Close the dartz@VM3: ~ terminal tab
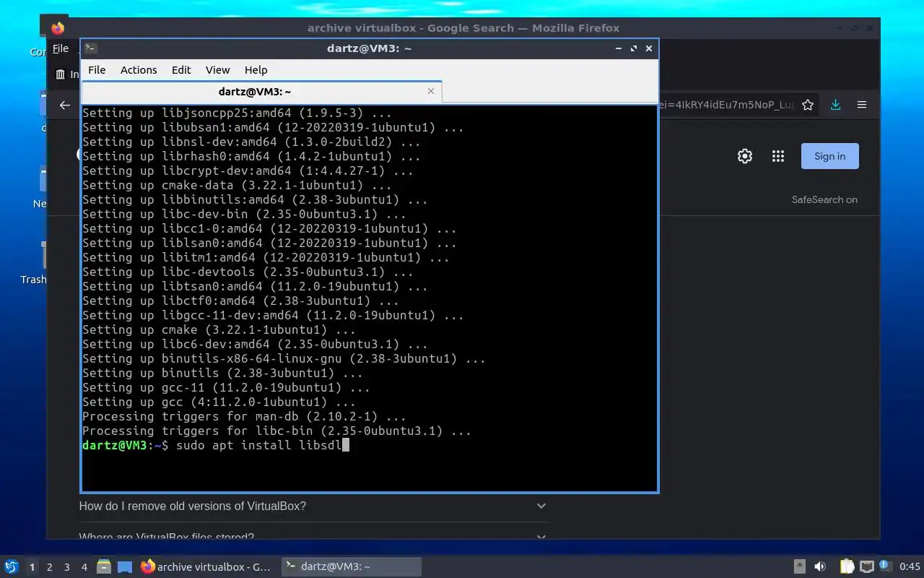 tap(431, 91)
